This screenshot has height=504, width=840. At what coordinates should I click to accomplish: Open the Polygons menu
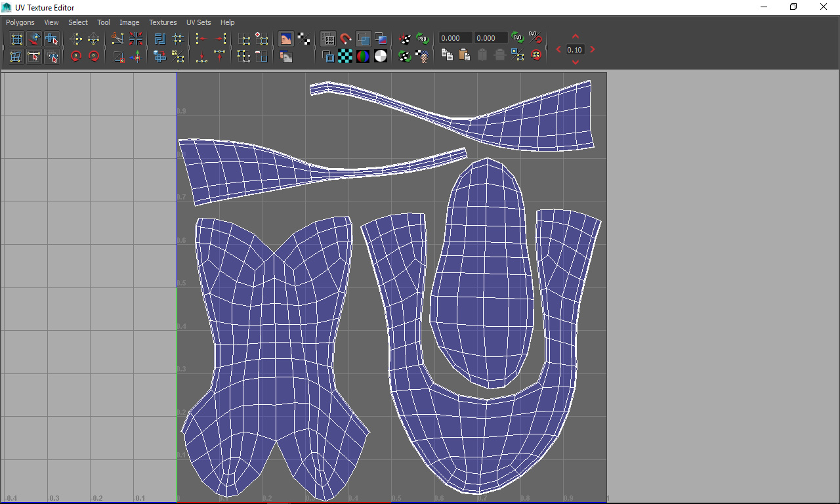click(20, 22)
